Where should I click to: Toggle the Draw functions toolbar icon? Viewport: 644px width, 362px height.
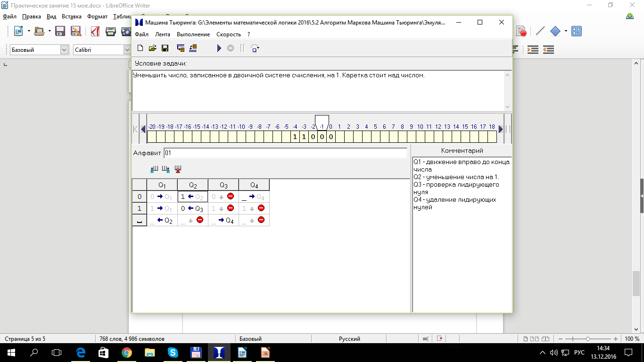[576, 32]
